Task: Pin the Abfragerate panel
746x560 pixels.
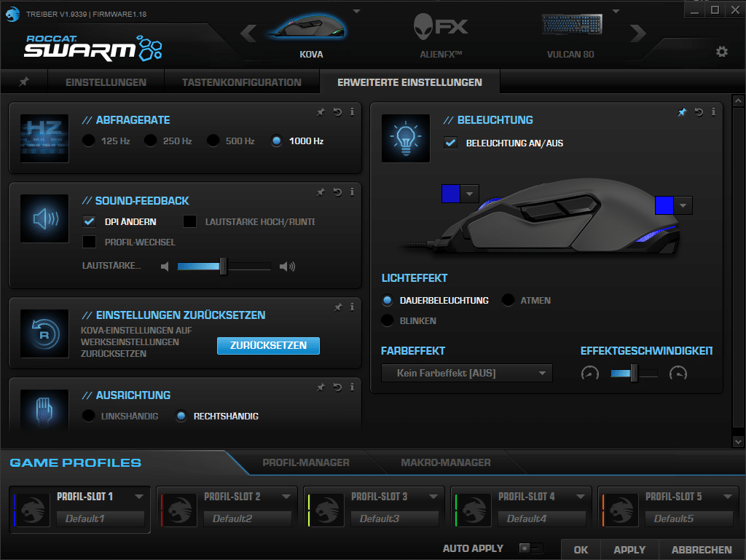Action: click(x=321, y=112)
